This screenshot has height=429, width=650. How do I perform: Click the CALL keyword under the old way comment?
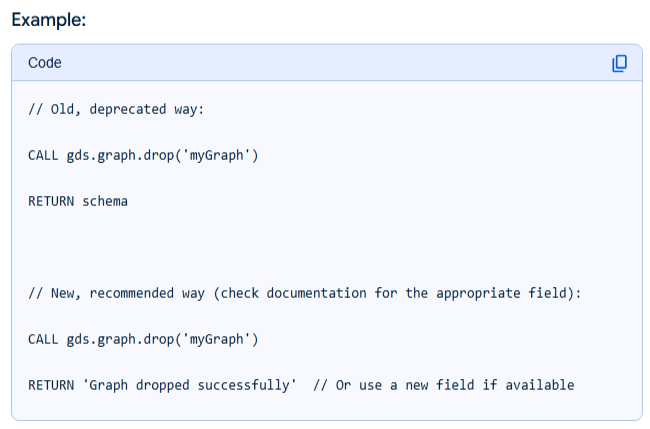pos(43,155)
